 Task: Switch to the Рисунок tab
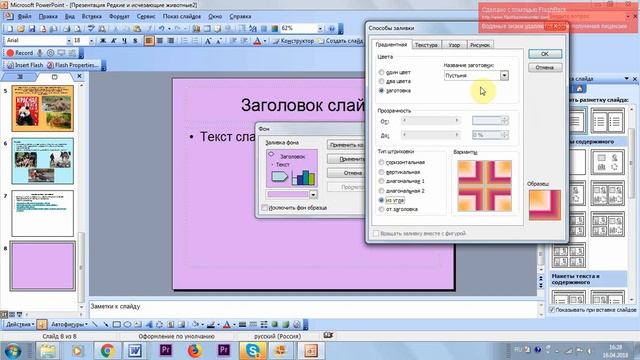(x=480, y=45)
